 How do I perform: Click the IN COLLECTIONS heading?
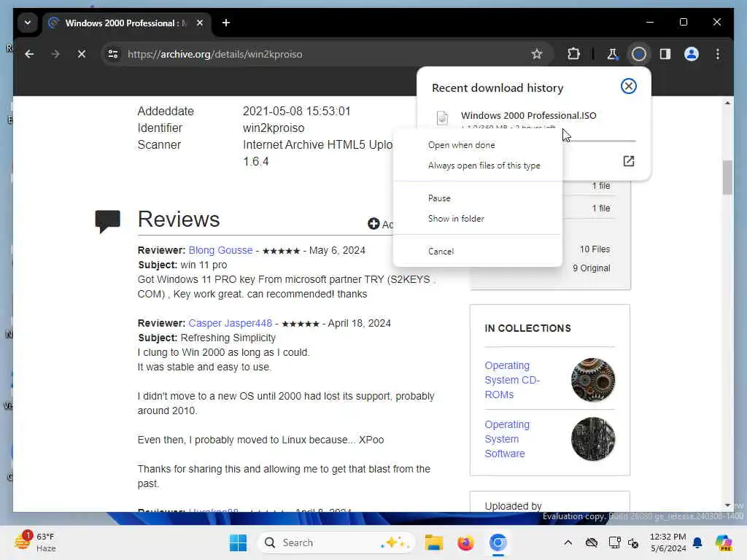tap(527, 328)
